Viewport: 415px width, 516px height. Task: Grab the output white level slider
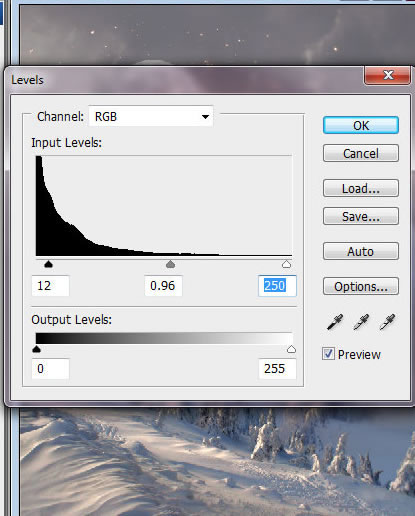[x=291, y=349]
